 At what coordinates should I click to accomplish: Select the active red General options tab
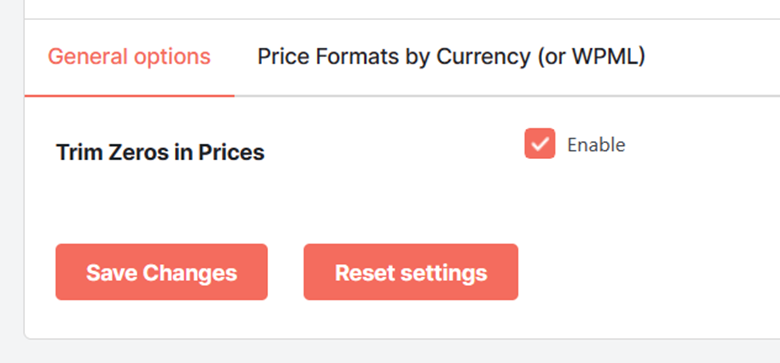click(x=129, y=57)
